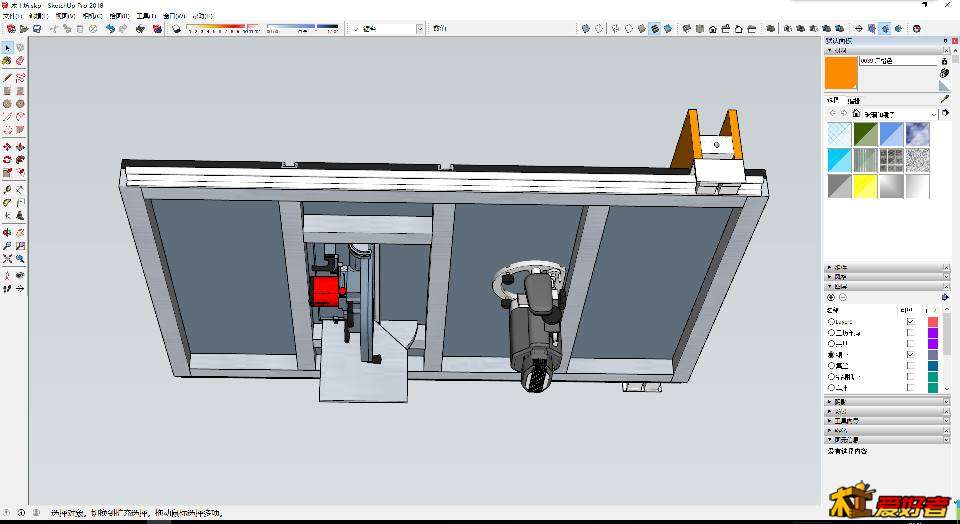Open the 工具 Tools menu

pyautogui.click(x=146, y=16)
